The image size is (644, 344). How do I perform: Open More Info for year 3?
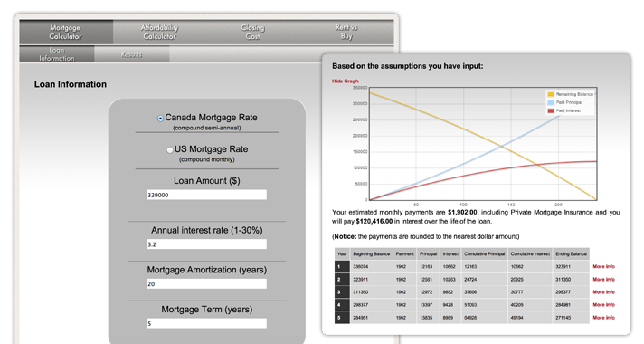coord(604,291)
